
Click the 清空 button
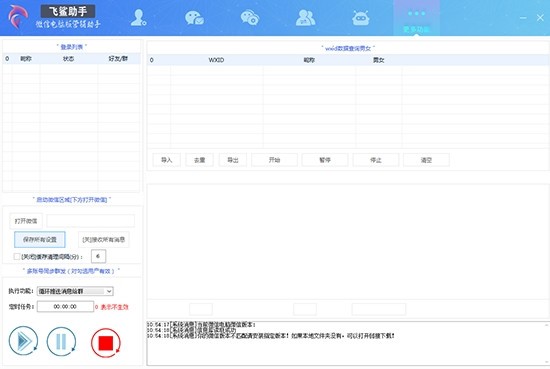click(426, 160)
